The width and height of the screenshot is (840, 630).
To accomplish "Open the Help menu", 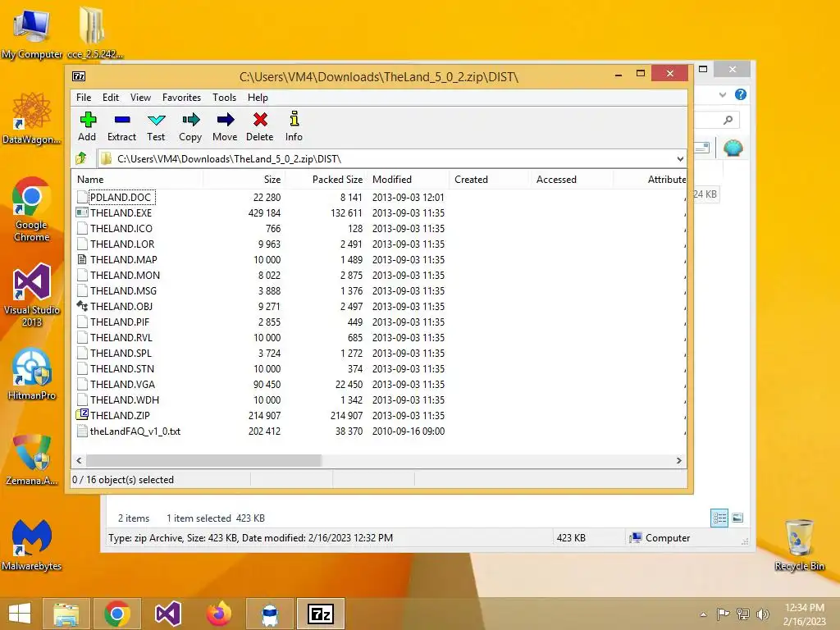I will tap(258, 98).
